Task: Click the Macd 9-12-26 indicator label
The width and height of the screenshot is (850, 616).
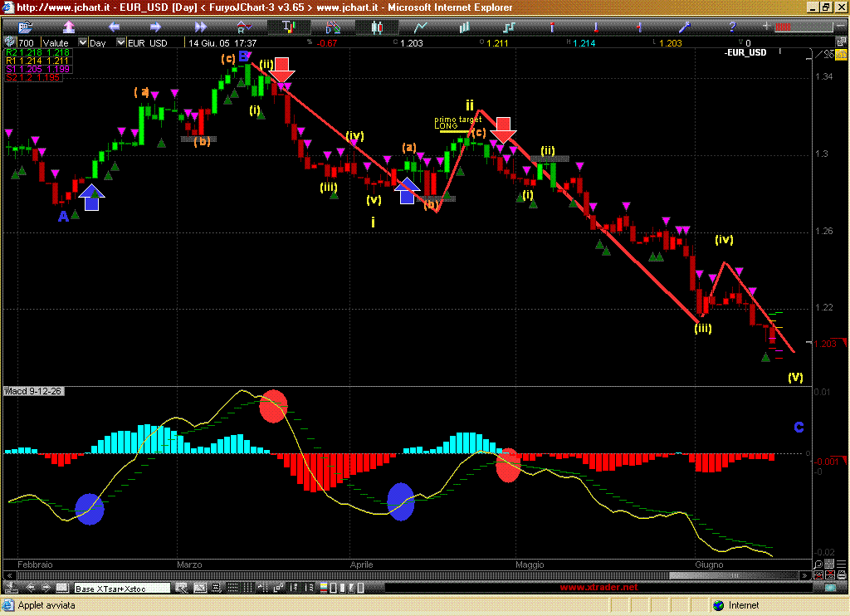Action: [x=29, y=390]
